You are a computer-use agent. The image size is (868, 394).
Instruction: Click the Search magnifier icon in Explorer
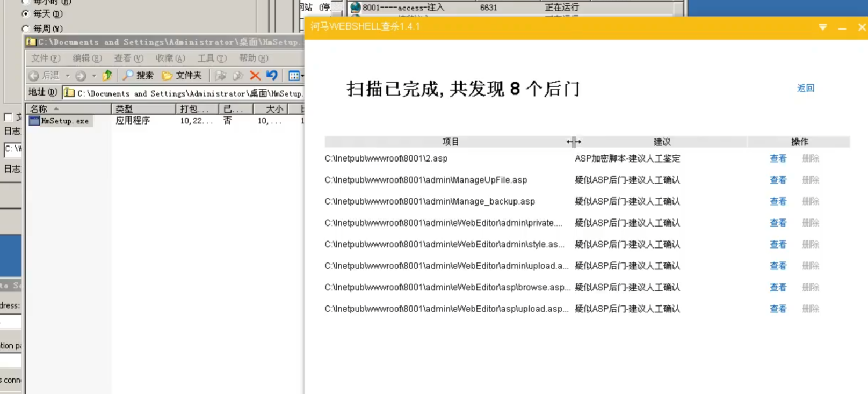click(128, 76)
